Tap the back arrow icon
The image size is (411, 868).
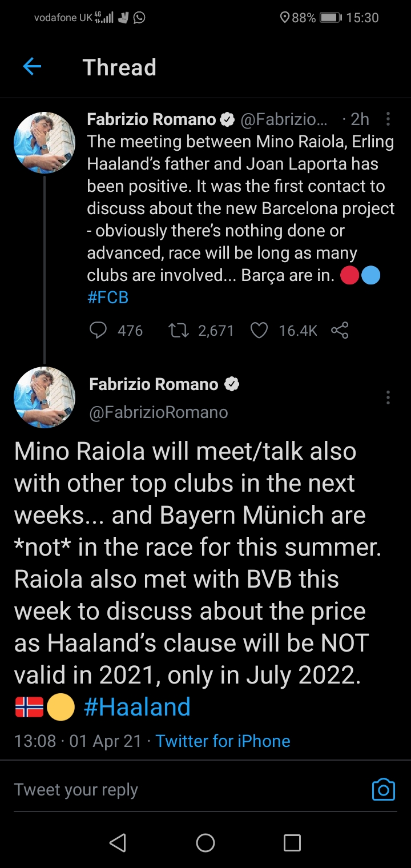32,67
